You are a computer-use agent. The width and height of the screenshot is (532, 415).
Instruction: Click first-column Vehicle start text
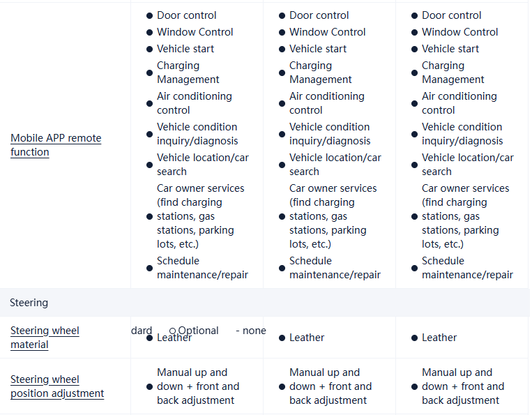pos(185,49)
